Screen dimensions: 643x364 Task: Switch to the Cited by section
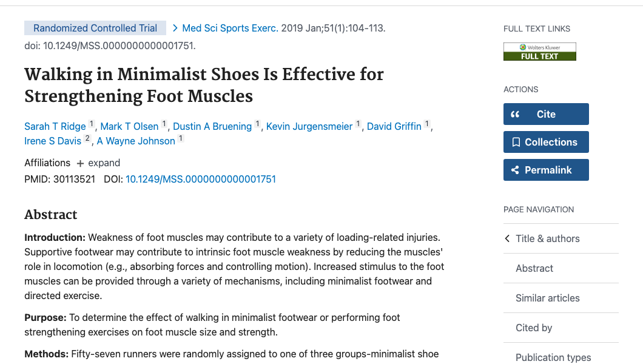point(533,328)
